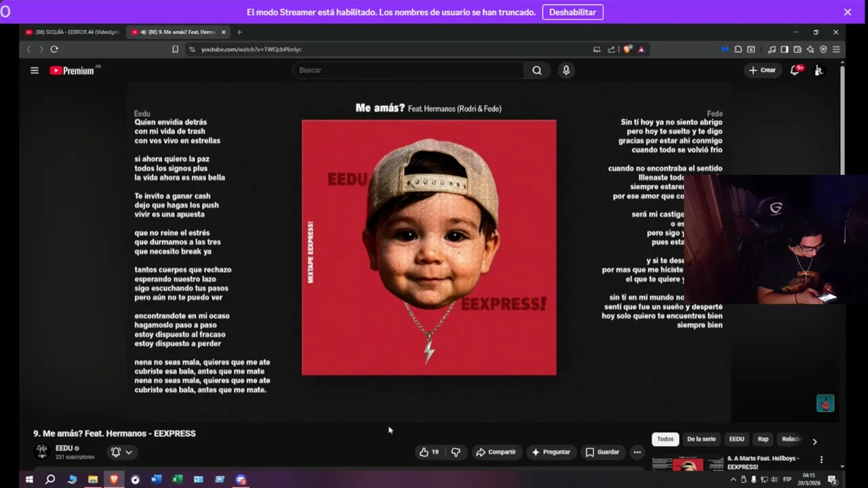Open options for A Marte Feat. Hellboys

click(821, 460)
